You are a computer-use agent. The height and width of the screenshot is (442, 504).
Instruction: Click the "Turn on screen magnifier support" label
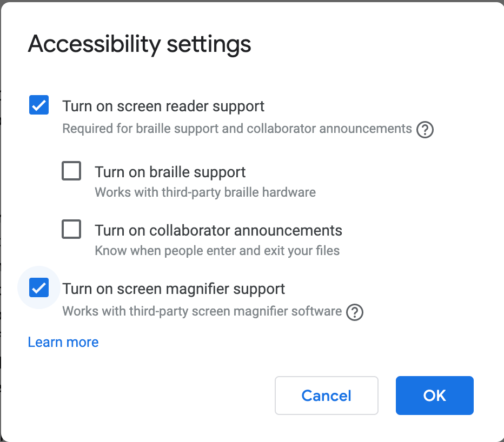174,289
